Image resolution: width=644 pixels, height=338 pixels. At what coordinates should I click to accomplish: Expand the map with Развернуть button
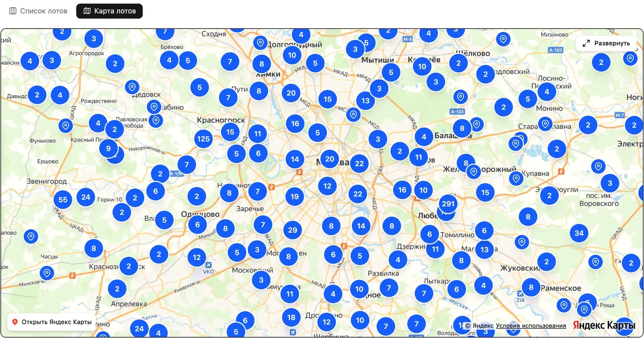(606, 43)
